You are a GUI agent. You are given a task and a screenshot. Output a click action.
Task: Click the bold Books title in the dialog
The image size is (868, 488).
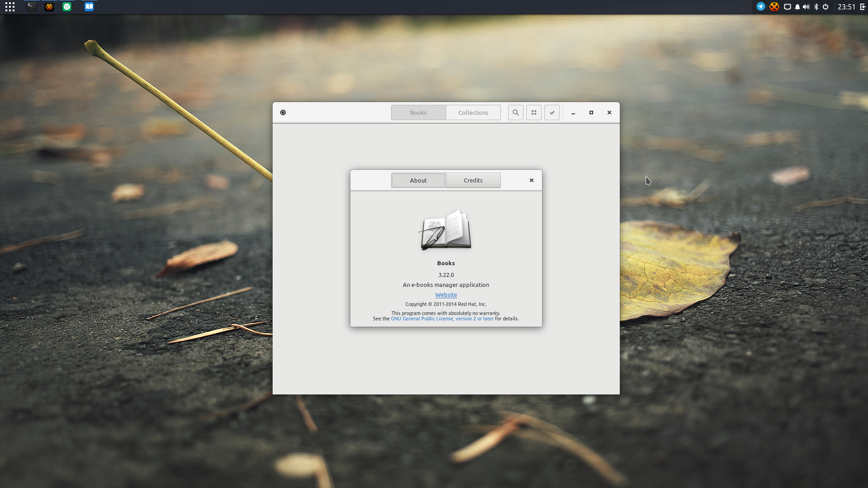point(446,263)
